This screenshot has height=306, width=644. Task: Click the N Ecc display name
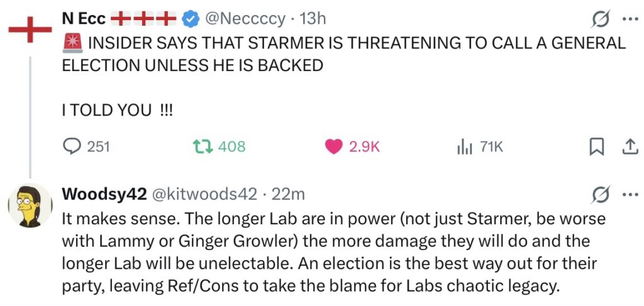point(84,19)
